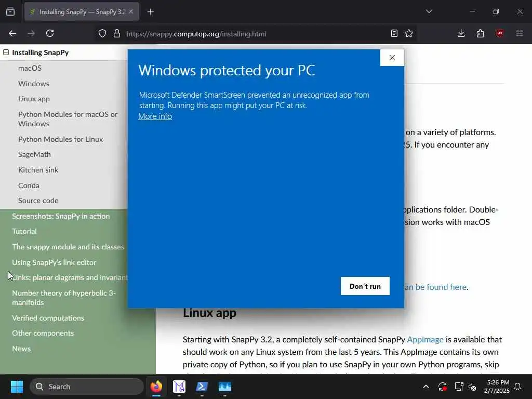Go back using the browser back arrow

click(12, 33)
